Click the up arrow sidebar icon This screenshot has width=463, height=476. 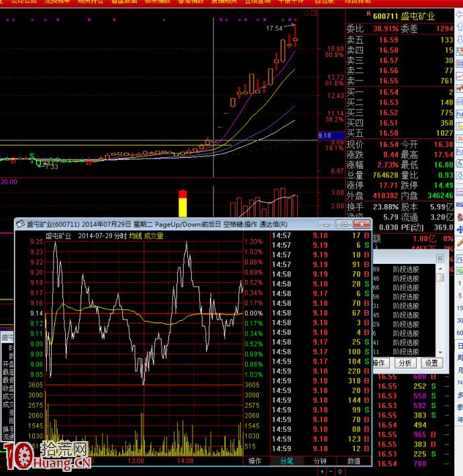pyautogui.click(x=460, y=27)
